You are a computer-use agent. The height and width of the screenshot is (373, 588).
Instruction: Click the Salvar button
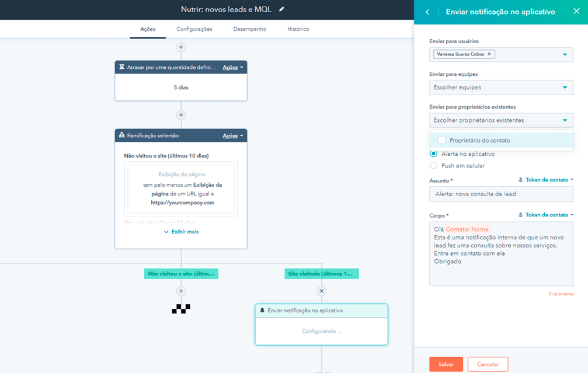446,364
